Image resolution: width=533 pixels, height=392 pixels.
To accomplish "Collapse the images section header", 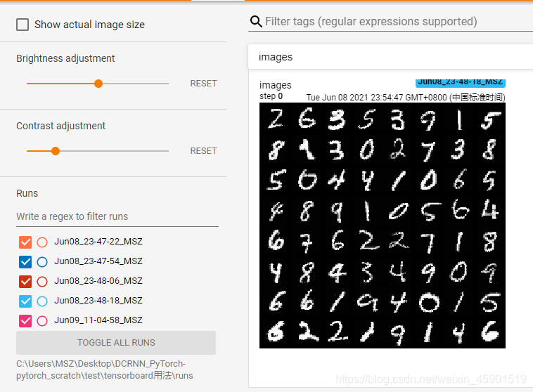I will click(390, 57).
